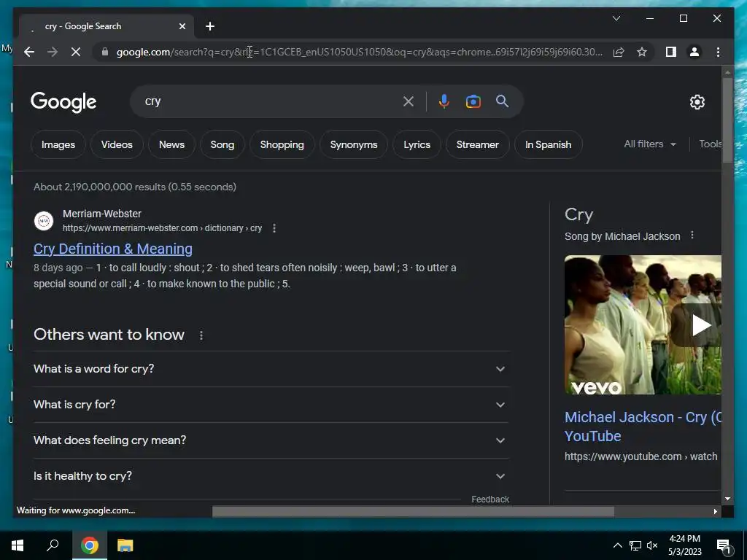Select the Shopping filter chip
747x560 pixels.
[282, 145]
